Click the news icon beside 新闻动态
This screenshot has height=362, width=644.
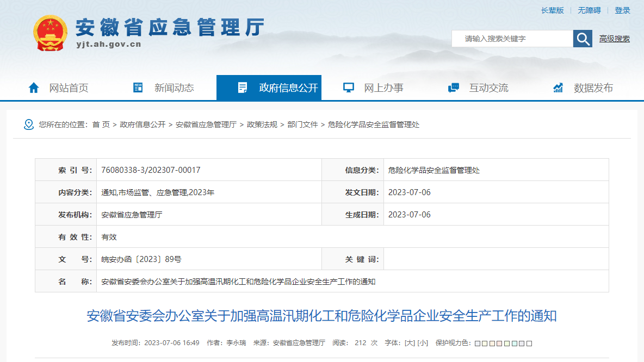pos(138,88)
